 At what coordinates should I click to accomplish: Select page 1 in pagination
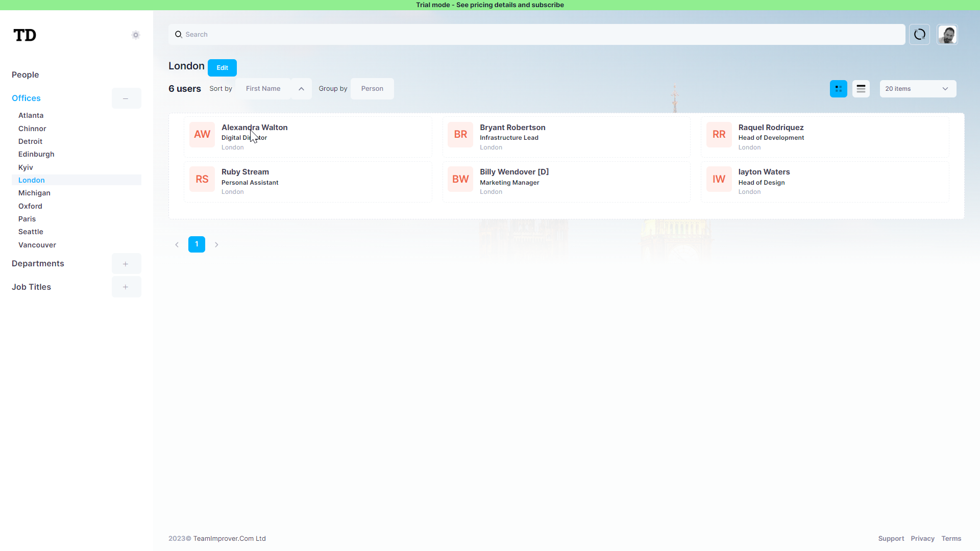pyautogui.click(x=197, y=244)
